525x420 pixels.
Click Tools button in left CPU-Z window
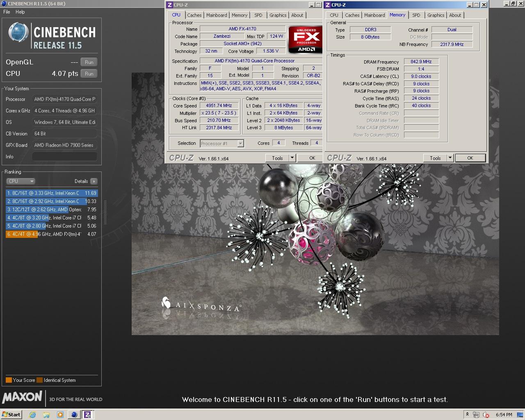[x=277, y=158]
